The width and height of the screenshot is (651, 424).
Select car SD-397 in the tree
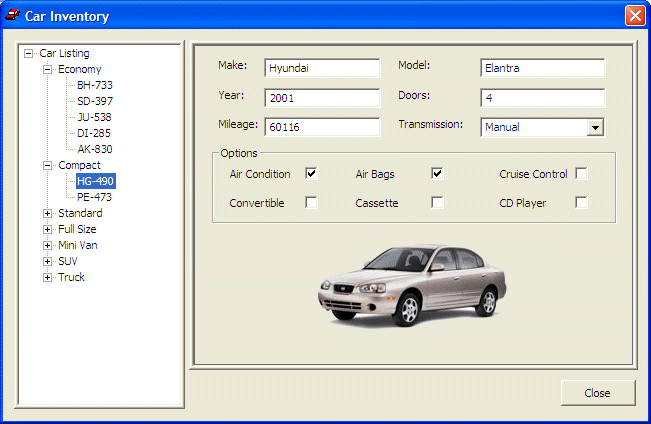(95, 101)
